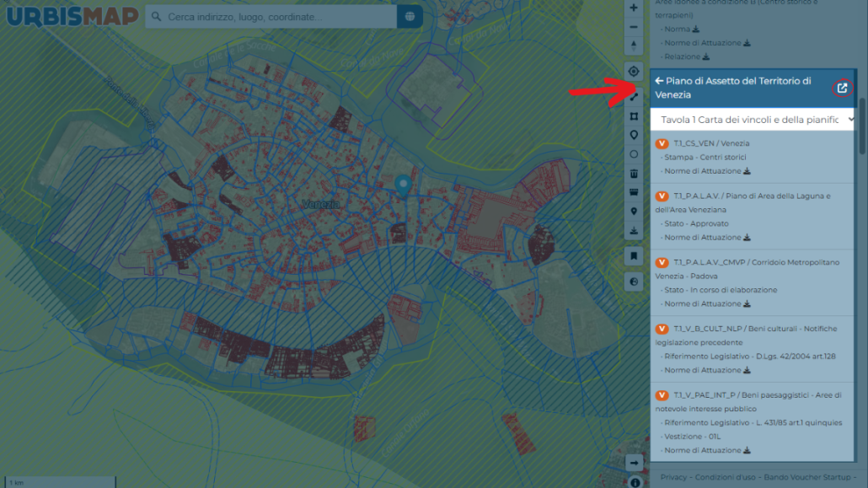Open the Bando Voucher Startup link
This screenshot has width=868, height=488.
point(807,477)
